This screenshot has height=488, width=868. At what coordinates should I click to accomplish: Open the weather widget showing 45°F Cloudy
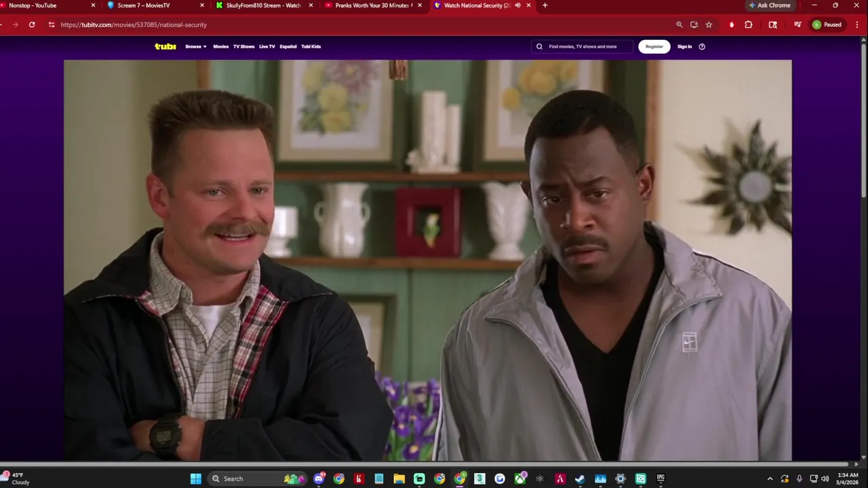(x=16, y=479)
